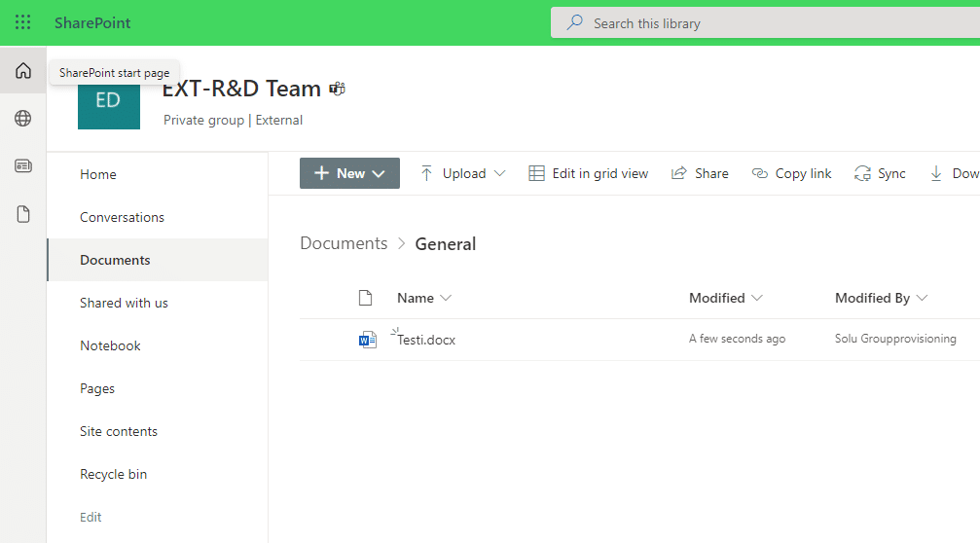
Task: Open the Testi.docx file
Action: [x=426, y=340]
